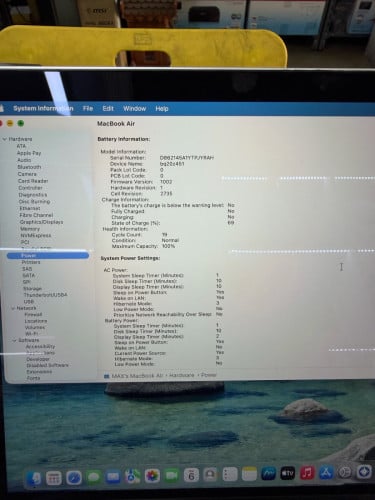The width and height of the screenshot is (375, 500).
Task: Collapse the Software section chevron
Action: click(x=15, y=340)
